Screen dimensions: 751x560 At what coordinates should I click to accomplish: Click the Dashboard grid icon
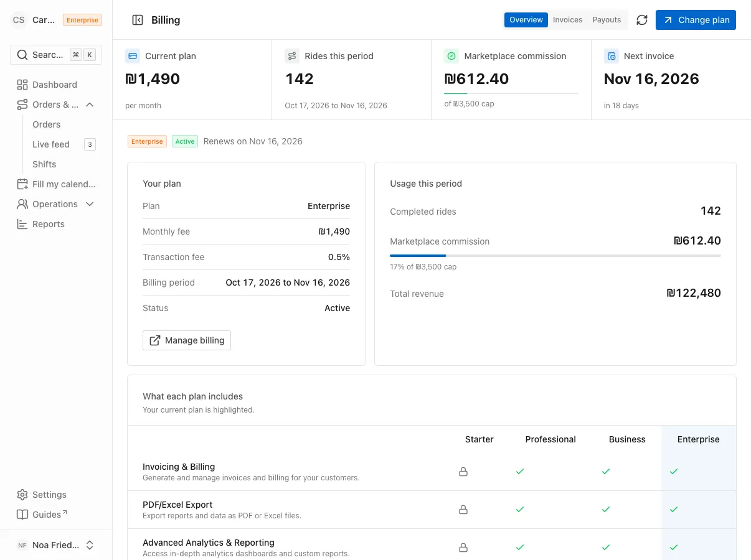click(22, 85)
